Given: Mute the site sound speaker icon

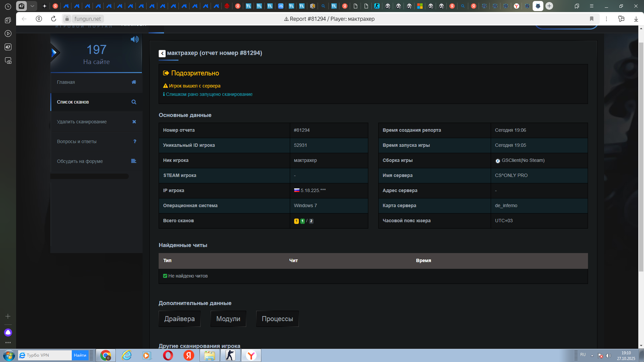Looking at the screenshot, I should (135, 39).
